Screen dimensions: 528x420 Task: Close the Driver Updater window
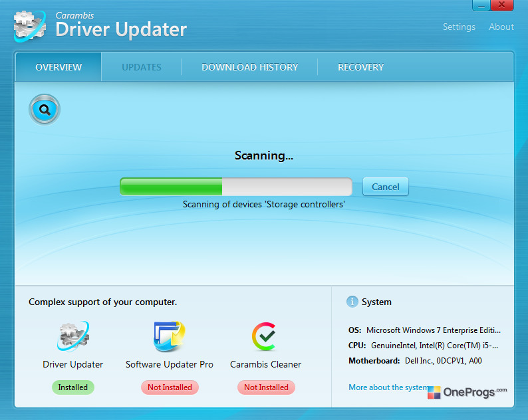(502, 5)
